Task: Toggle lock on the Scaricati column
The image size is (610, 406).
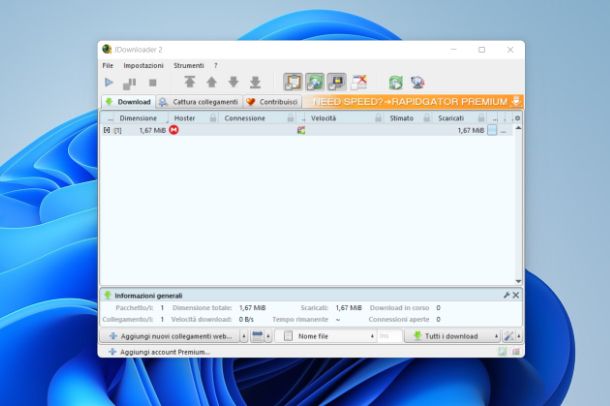Action: (481, 118)
